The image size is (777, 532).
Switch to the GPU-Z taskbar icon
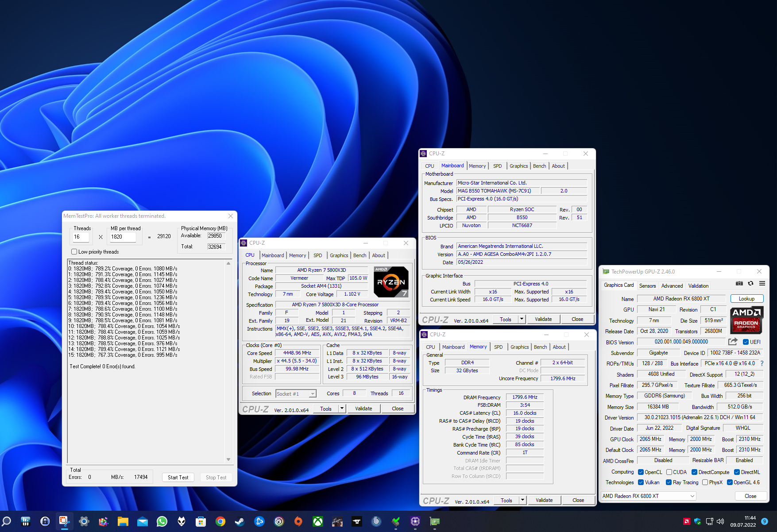pos(434,521)
